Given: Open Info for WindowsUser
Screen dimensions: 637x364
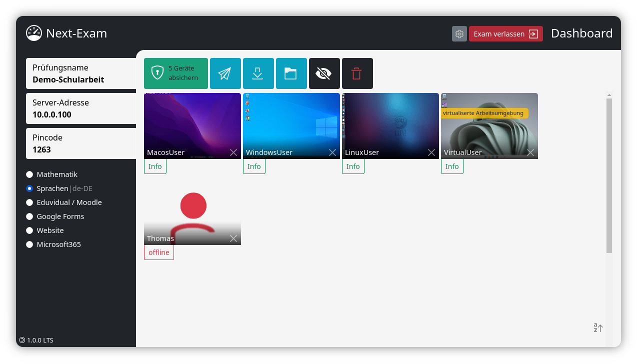Looking at the screenshot, I should click(x=254, y=166).
